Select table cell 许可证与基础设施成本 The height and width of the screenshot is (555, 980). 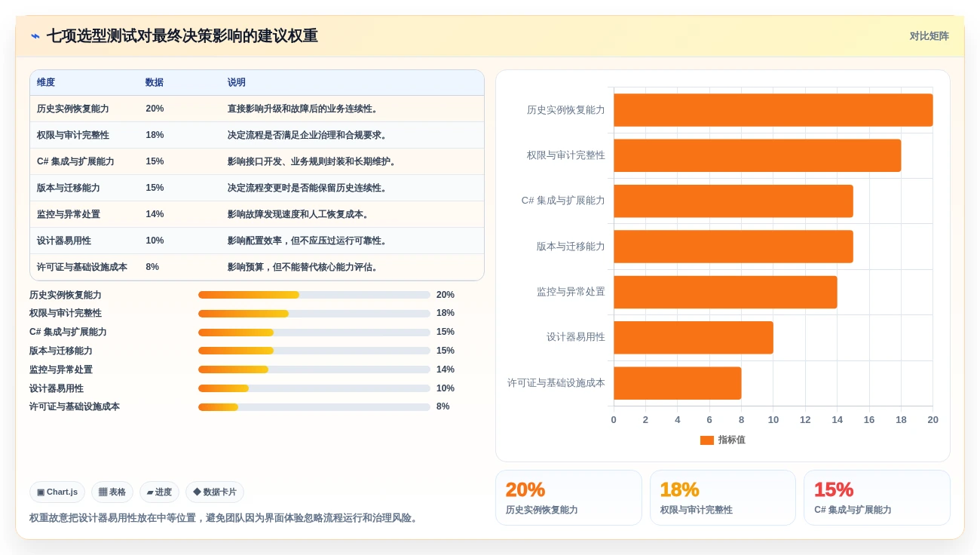pyautogui.click(x=82, y=267)
